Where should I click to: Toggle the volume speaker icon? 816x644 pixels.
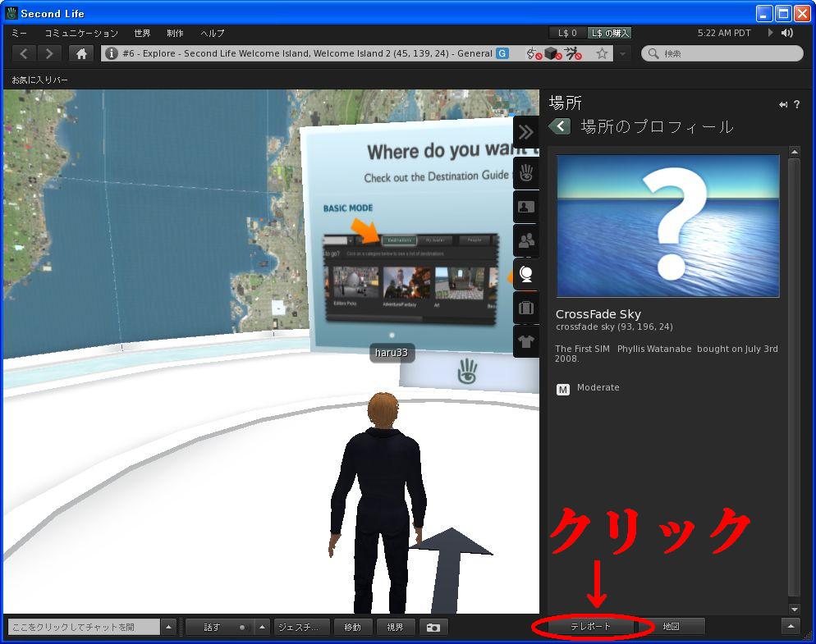[787, 33]
